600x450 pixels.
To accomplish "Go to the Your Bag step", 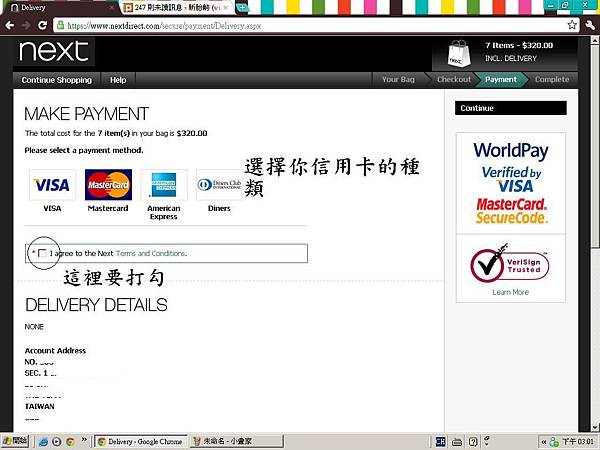I will click(x=398, y=80).
